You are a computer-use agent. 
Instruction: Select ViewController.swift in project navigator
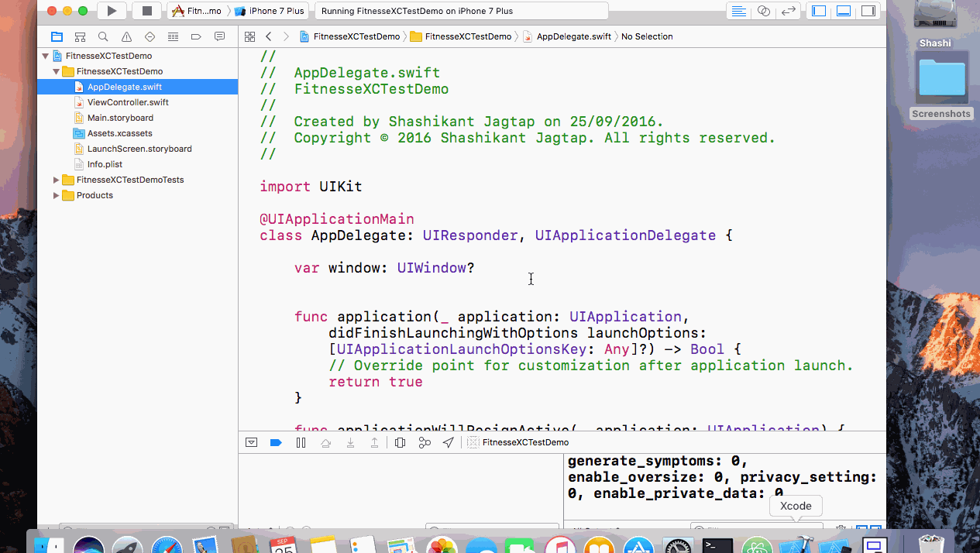point(127,102)
